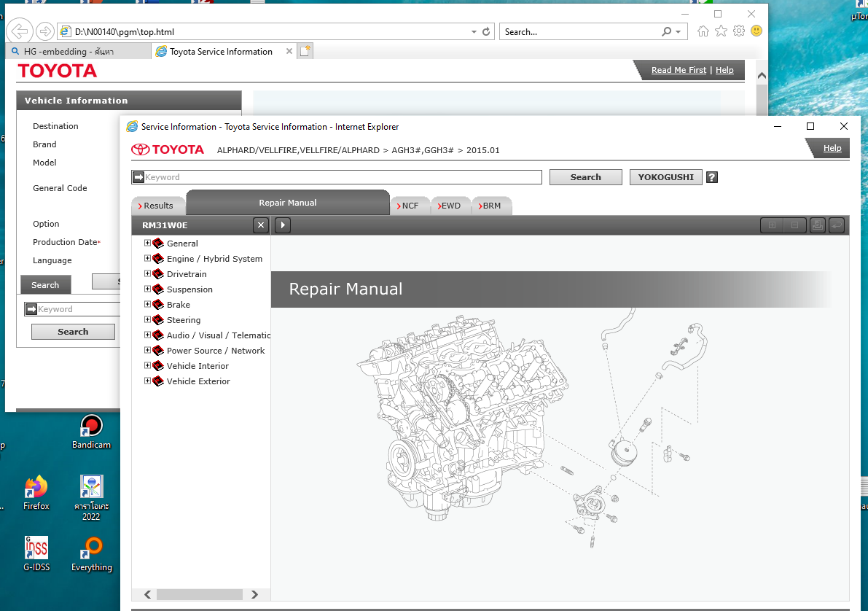Click the Drivetrain book icon
This screenshot has width=868, height=611.
coord(158,273)
